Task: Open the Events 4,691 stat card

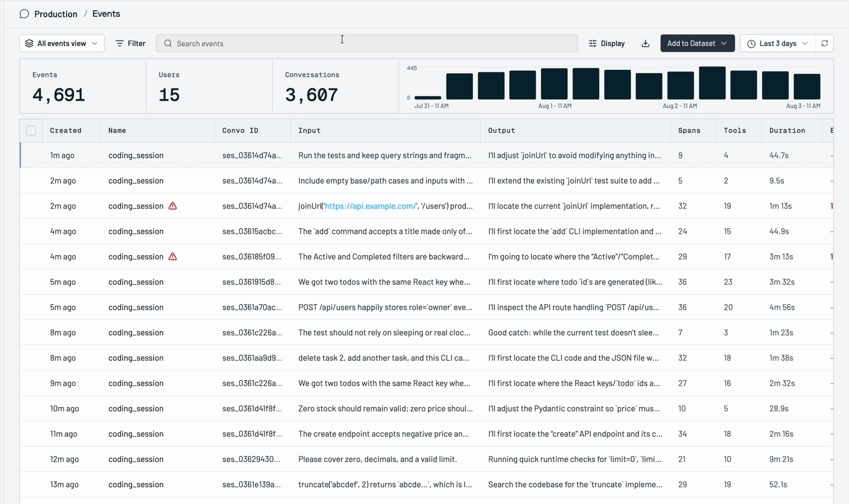Action: [x=83, y=86]
